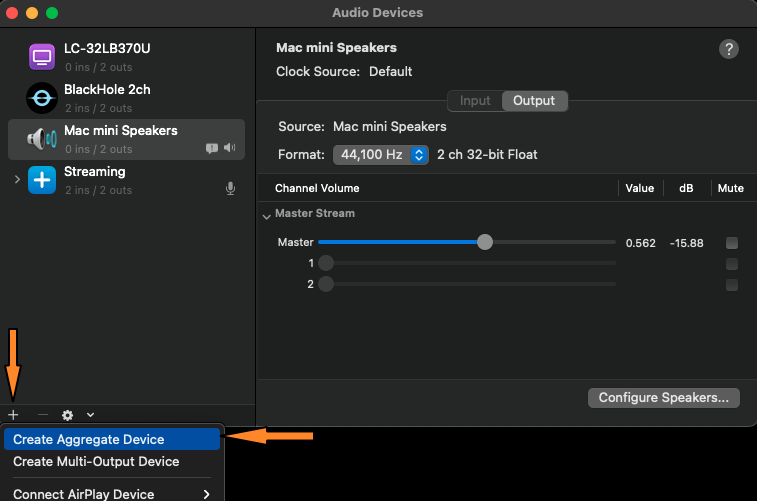Open help with the question mark button

(729, 49)
